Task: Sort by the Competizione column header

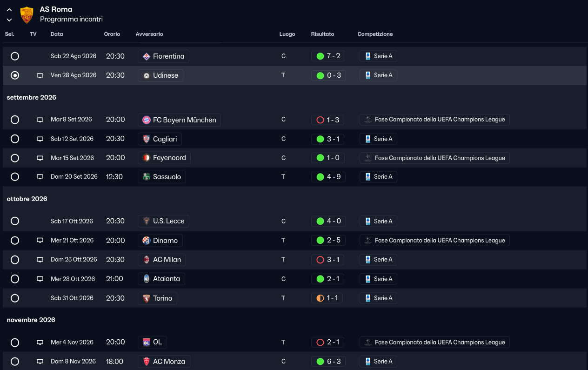Action: (375, 34)
